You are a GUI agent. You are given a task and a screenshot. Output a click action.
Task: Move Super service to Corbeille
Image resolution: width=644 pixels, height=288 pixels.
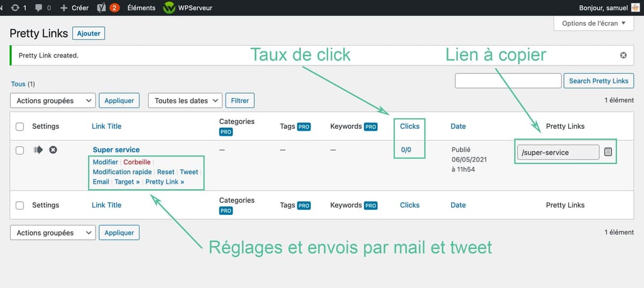[x=137, y=162]
